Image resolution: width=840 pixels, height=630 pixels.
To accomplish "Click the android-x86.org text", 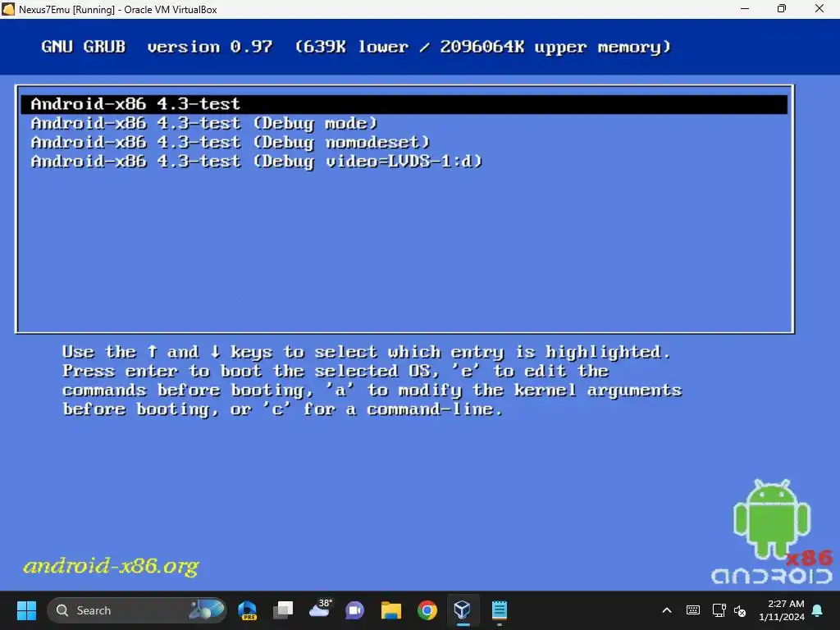I will 111,566.
